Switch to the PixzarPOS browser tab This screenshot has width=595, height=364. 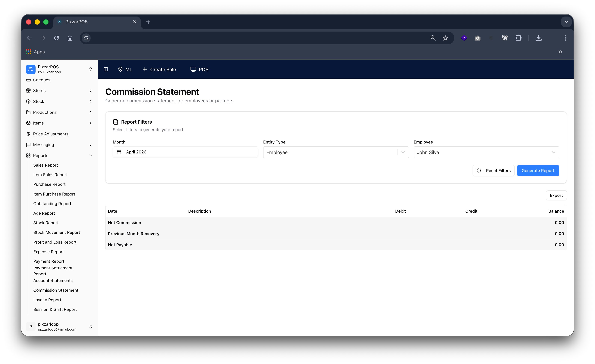coord(76,22)
